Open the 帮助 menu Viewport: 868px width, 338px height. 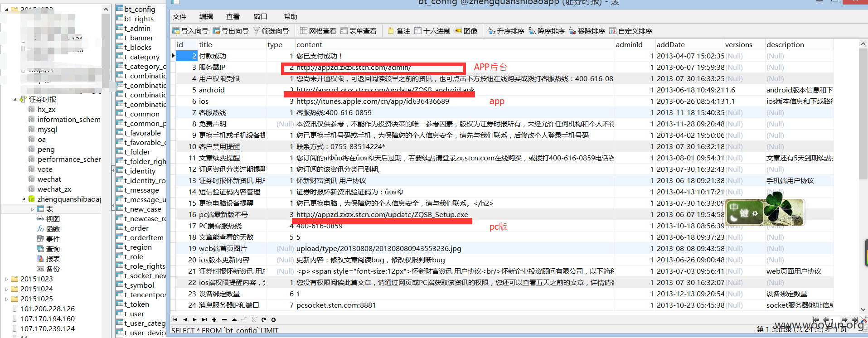coord(291,16)
